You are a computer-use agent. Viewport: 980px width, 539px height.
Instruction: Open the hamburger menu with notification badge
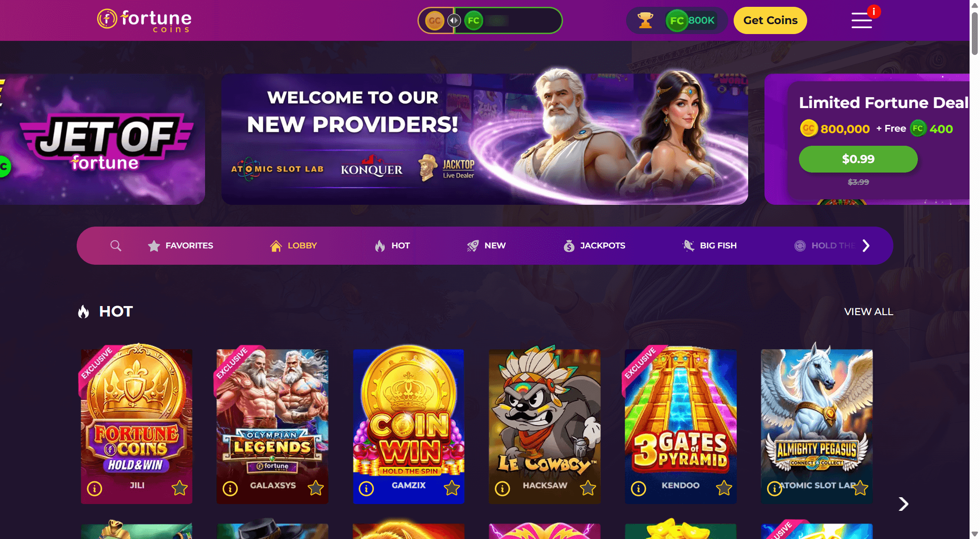click(x=862, y=20)
